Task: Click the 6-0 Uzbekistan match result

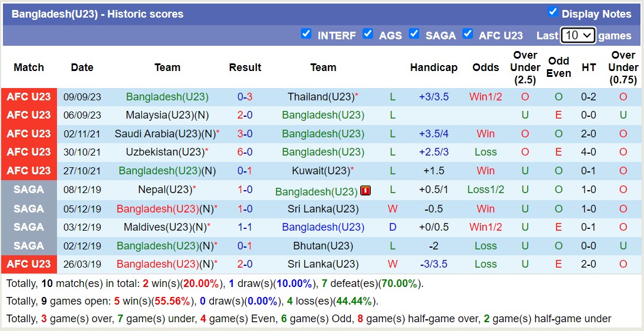Action: (245, 152)
